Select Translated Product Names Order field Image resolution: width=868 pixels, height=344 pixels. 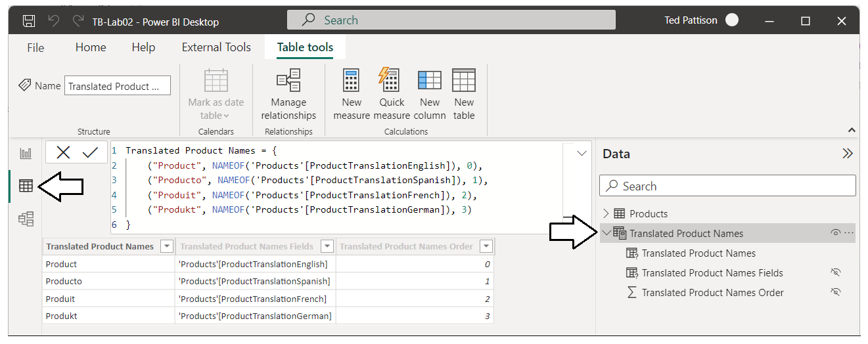click(713, 292)
